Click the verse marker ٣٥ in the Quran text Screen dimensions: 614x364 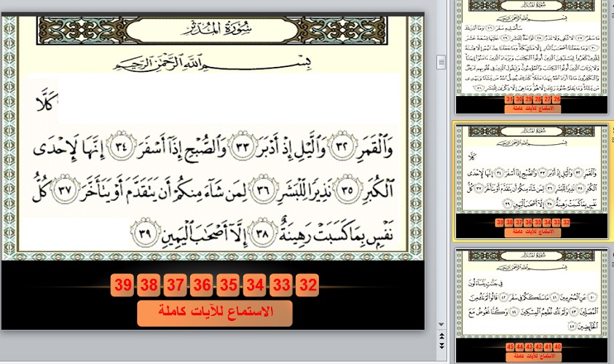pyautogui.click(x=347, y=189)
